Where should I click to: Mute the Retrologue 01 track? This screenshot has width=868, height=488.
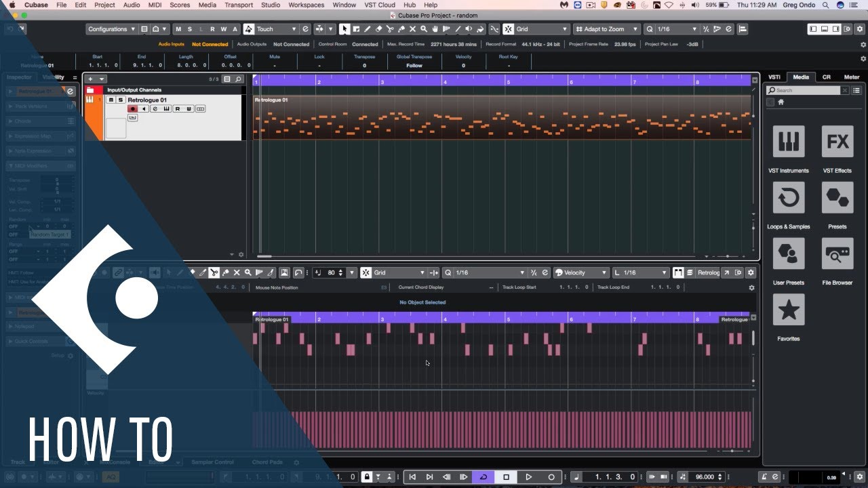[111, 100]
